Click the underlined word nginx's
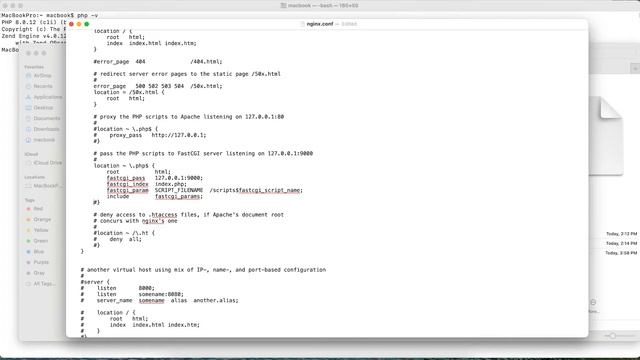 click(x=153, y=221)
